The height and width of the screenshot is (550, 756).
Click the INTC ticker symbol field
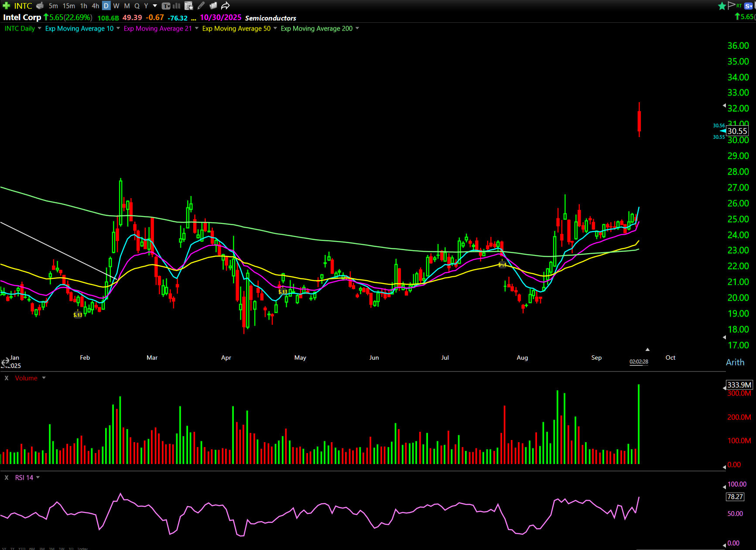point(23,6)
